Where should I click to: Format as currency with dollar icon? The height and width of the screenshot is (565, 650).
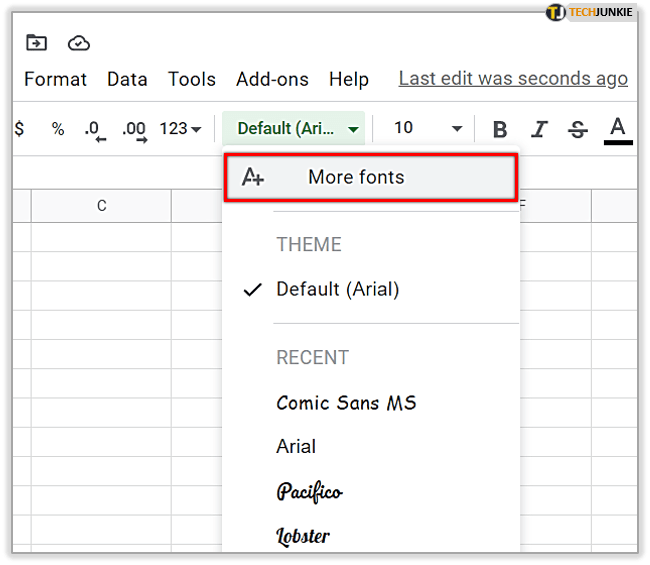pos(19,129)
